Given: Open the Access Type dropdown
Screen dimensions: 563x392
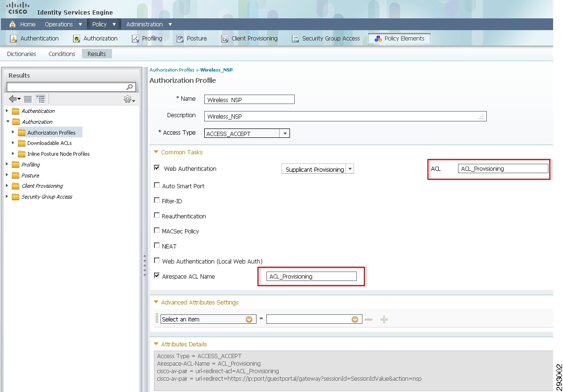Looking at the screenshot, I should coord(285,133).
